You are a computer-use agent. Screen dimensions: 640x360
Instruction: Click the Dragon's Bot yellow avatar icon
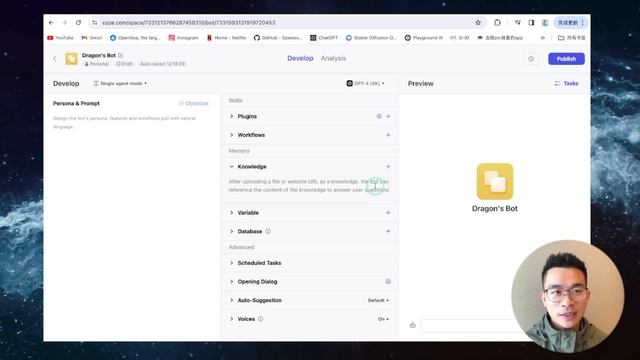pos(71,59)
